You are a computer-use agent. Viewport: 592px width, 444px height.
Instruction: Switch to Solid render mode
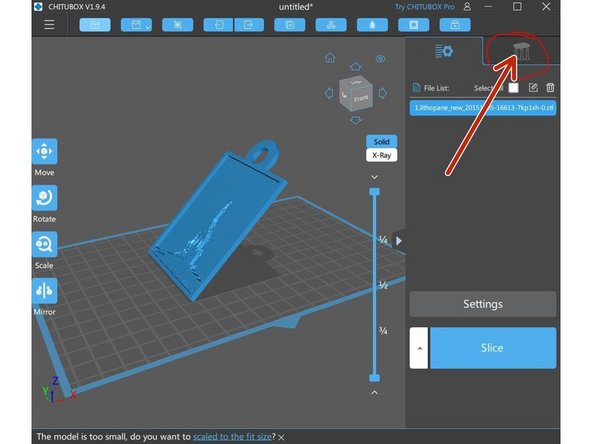[x=381, y=142]
